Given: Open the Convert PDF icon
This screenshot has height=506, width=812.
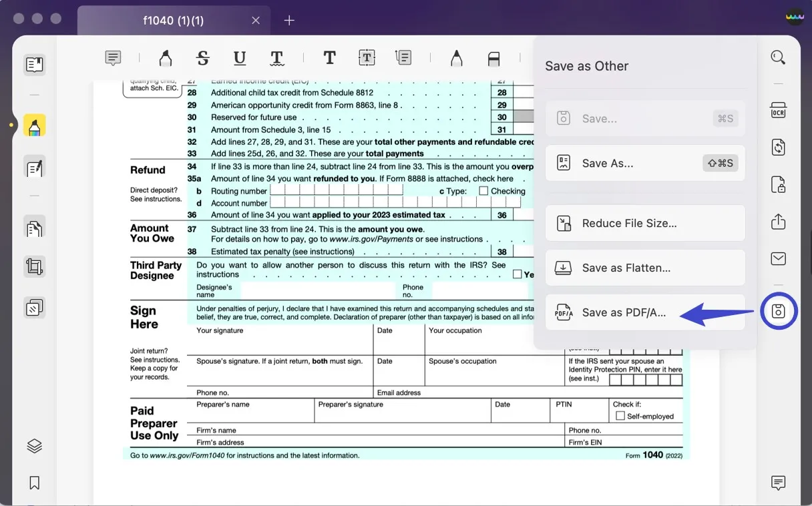Looking at the screenshot, I should 778,147.
